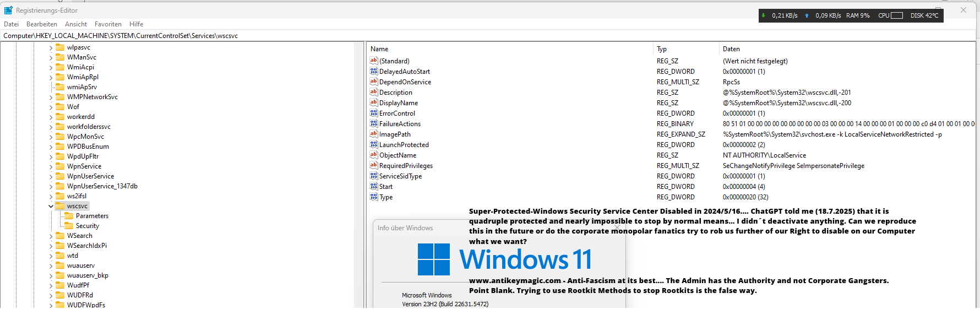
Task: Click the ErrorControl DWORD icon
Action: pyautogui.click(x=374, y=113)
